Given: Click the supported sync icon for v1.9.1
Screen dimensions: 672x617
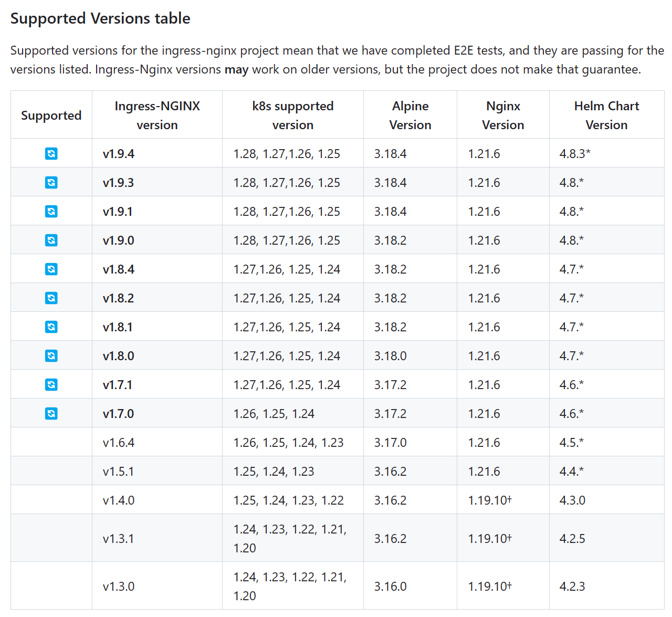Looking at the screenshot, I should point(51,211).
